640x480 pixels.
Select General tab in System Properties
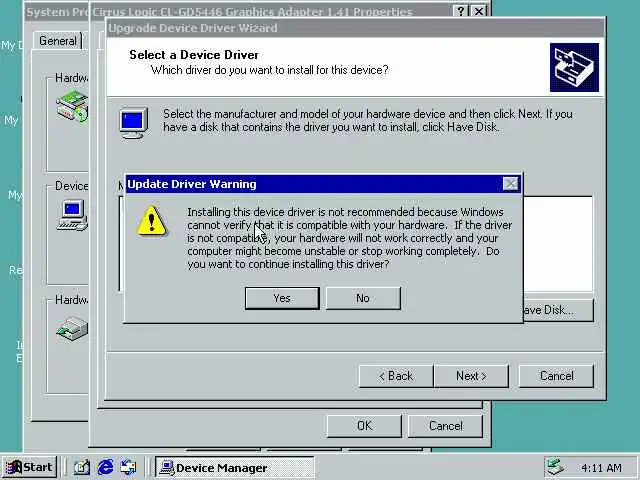(x=58, y=41)
